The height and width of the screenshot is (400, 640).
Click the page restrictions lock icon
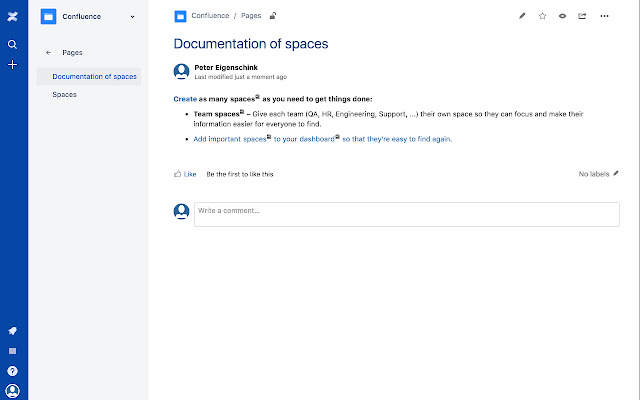273,16
